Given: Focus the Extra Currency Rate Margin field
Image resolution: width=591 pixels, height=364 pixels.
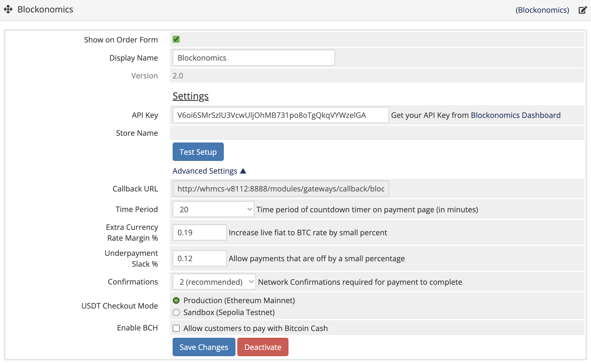Looking at the screenshot, I should pos(199,232).
